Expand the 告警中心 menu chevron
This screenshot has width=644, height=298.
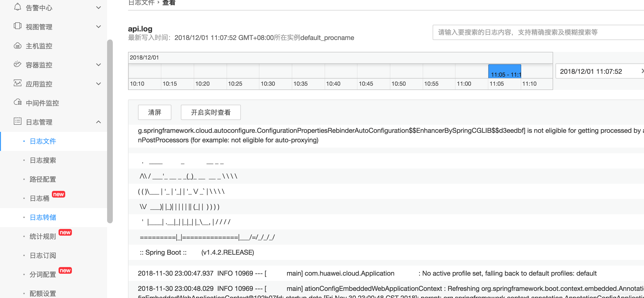tap(99, 8)
